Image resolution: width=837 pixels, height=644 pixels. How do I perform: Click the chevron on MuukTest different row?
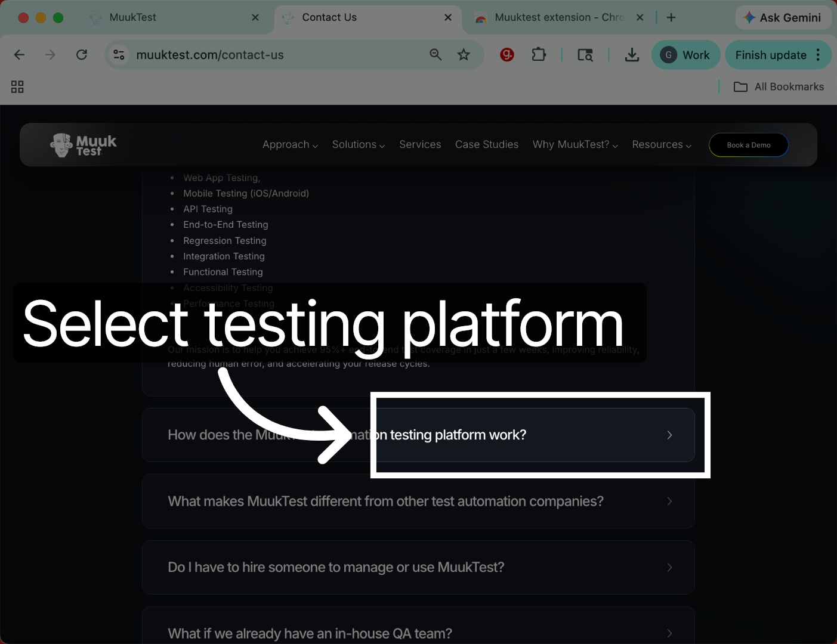(x=669, y=501)
